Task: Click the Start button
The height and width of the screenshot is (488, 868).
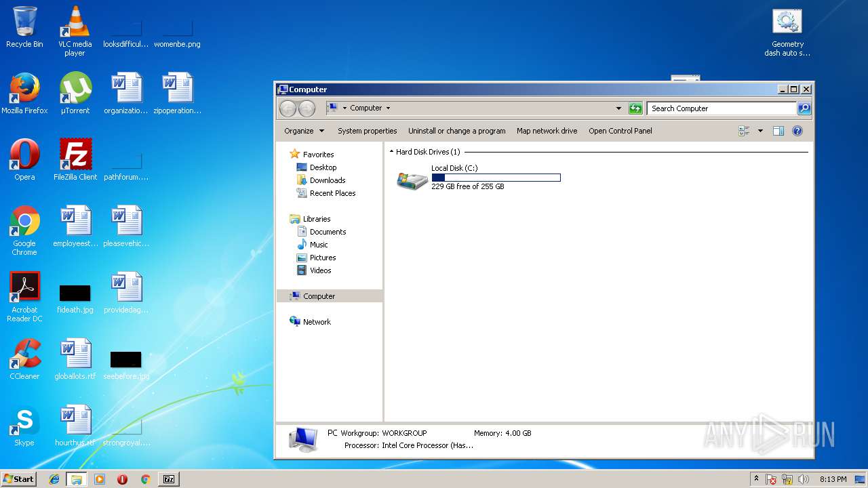Action: [18, 479]
